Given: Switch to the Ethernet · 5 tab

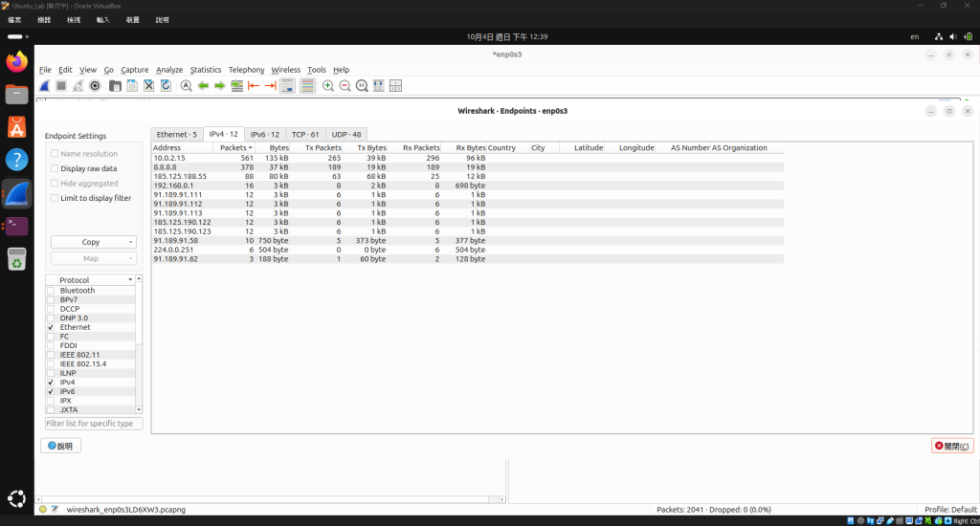Looking at the screenshot, I should point(177,134).
